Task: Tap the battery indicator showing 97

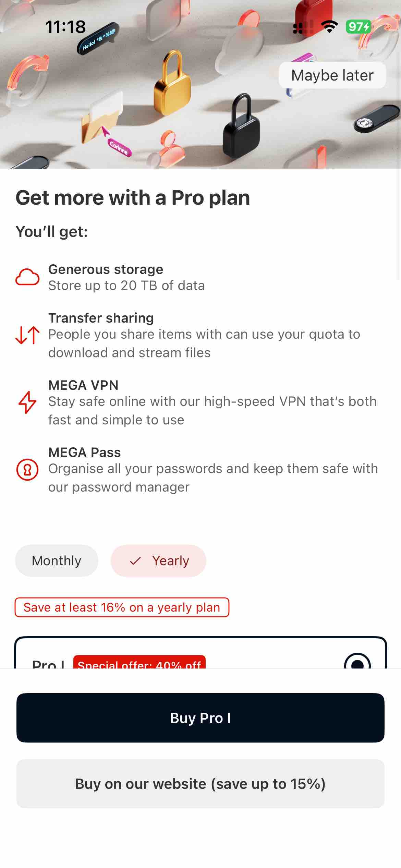Action: pyautogui.click(x=358, y=27)
